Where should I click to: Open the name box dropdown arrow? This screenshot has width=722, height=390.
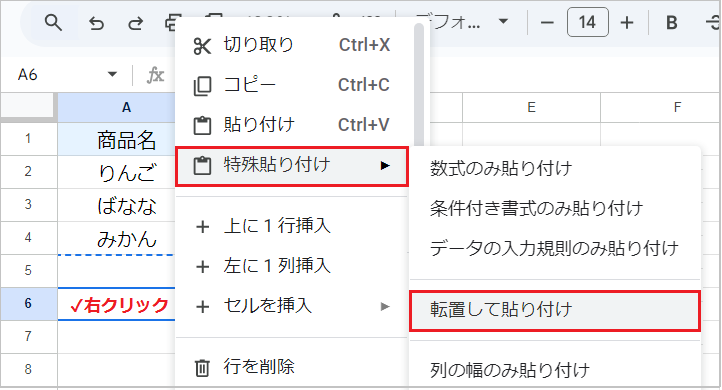coord(112,74)
